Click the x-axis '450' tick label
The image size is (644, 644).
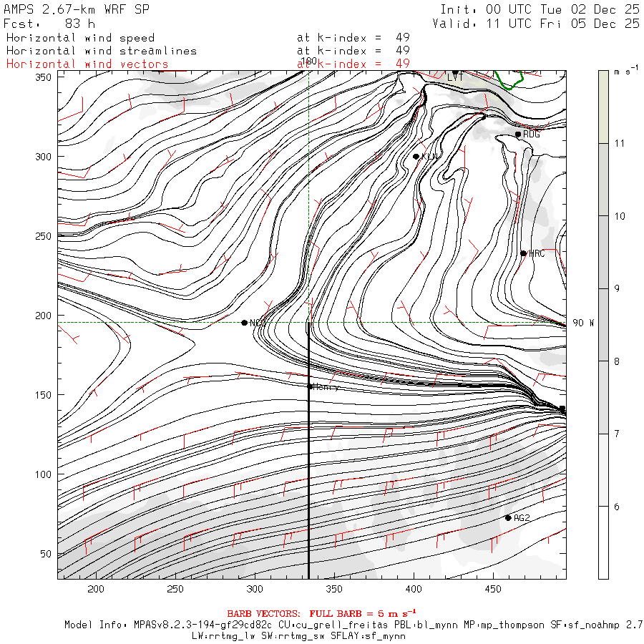[x=493, y=589]
